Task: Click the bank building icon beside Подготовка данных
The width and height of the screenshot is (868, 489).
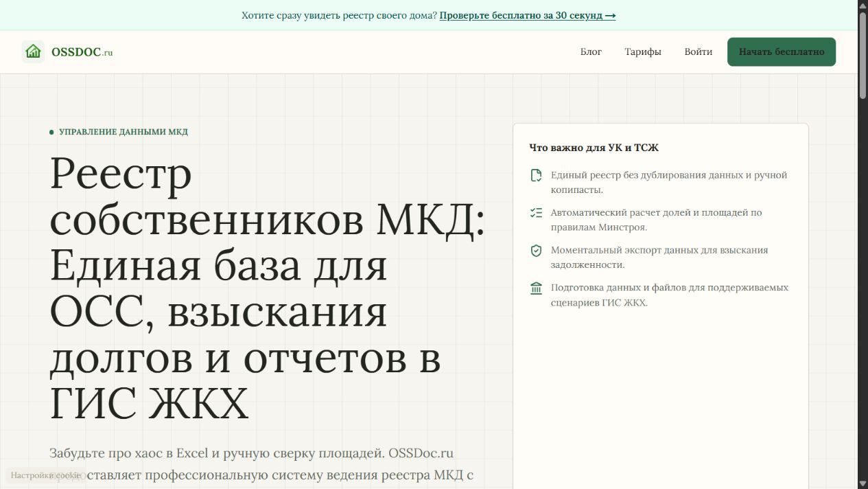Action: coord(536,288)
